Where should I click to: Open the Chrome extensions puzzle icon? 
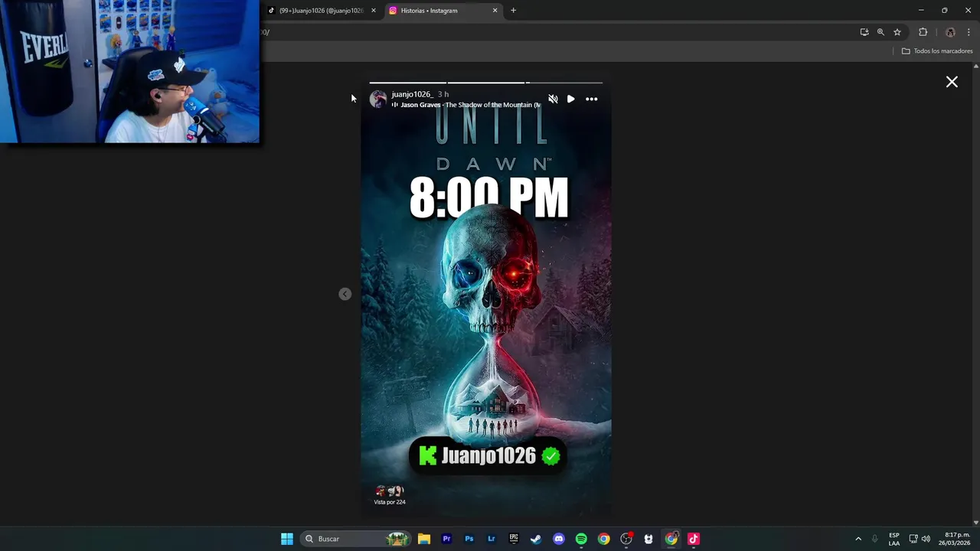923,32
